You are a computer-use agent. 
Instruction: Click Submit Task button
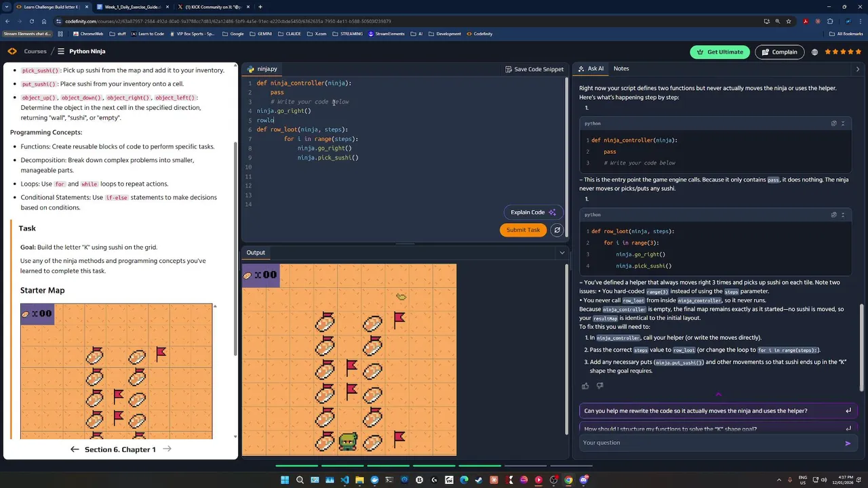point(523,230)
